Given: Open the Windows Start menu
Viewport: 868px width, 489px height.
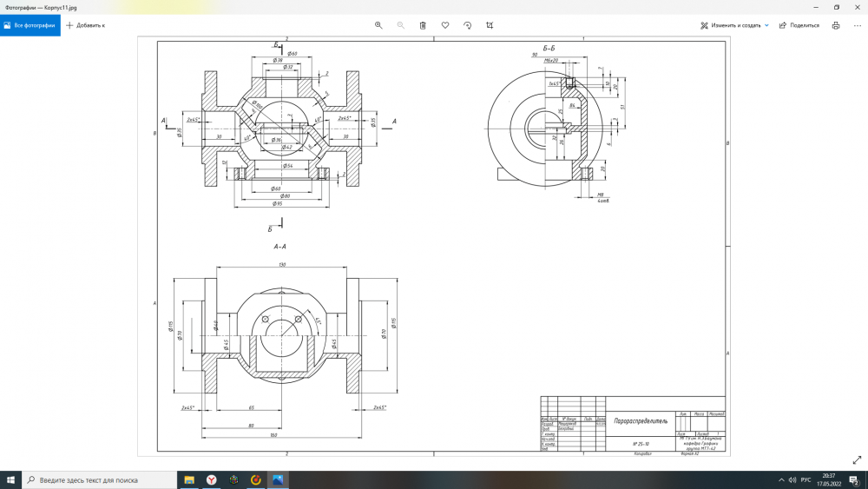Looking at the screenshot, I should coord(10,479).
